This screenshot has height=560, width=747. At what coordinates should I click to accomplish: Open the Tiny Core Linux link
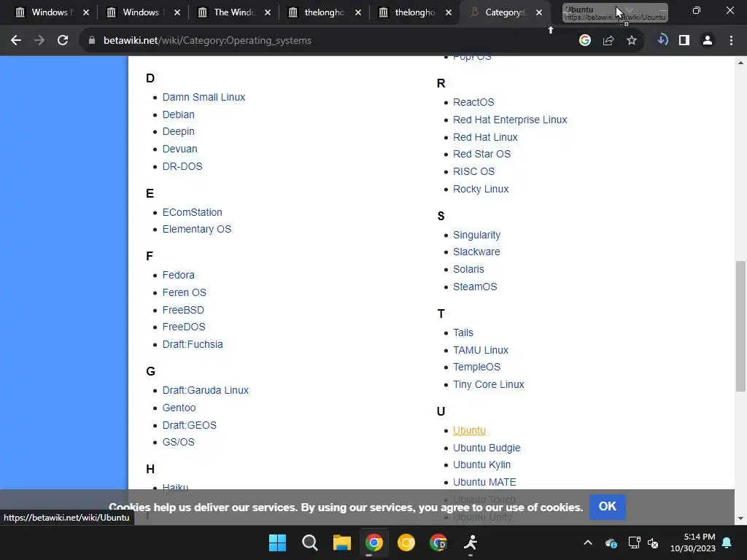click(x=488, y=385)
